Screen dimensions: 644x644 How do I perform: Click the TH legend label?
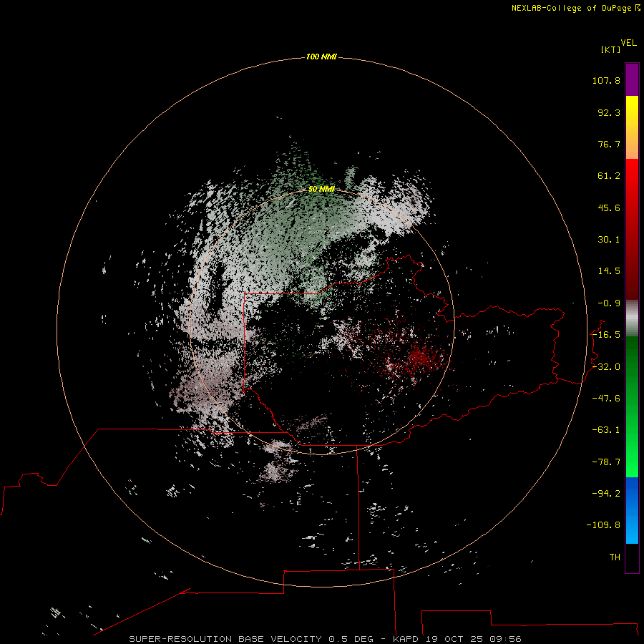615,557
